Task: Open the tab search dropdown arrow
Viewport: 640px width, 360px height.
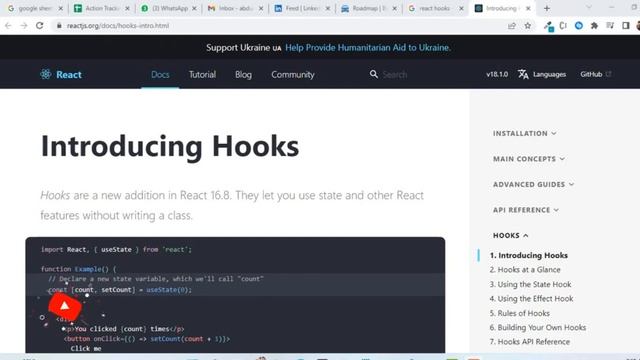Action: [589, 8]
